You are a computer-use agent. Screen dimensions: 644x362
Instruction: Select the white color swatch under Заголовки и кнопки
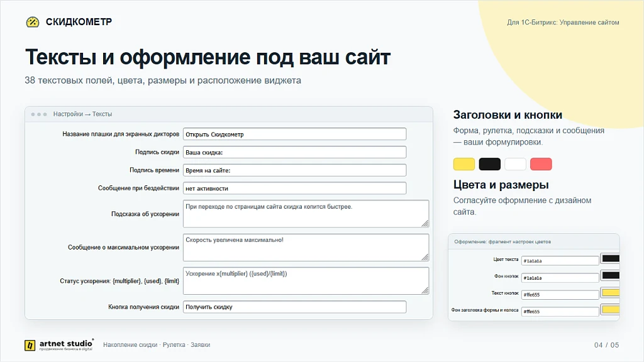516,164
